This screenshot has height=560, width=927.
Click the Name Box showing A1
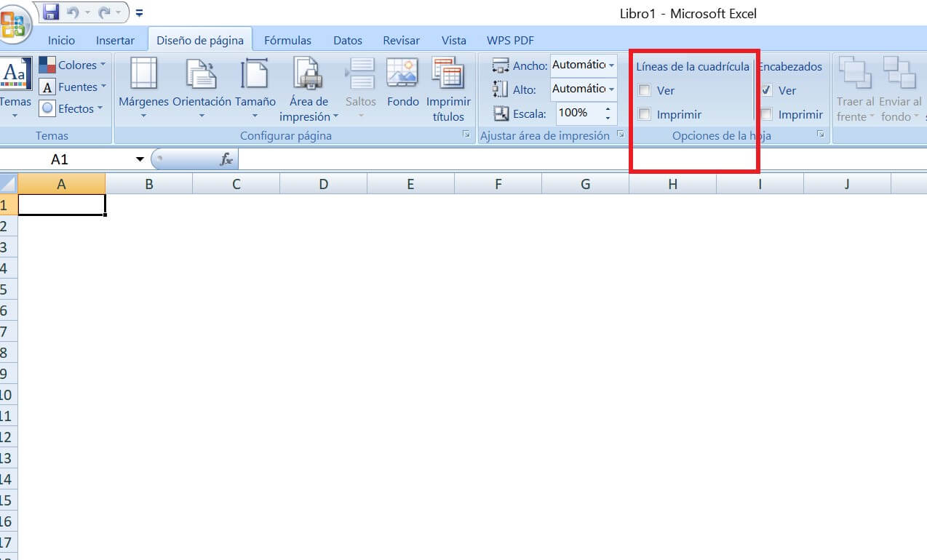pyautogui.click(x=65, y=159)
